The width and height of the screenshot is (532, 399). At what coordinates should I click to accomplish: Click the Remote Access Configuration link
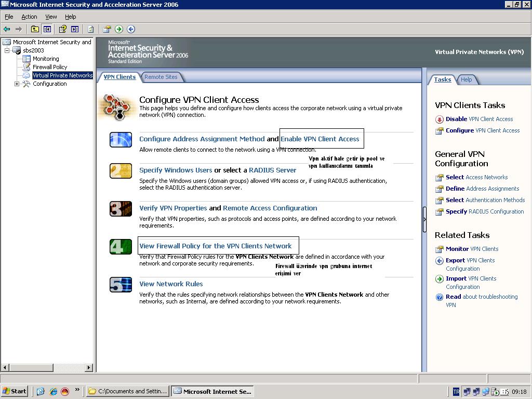click(270, 208)
